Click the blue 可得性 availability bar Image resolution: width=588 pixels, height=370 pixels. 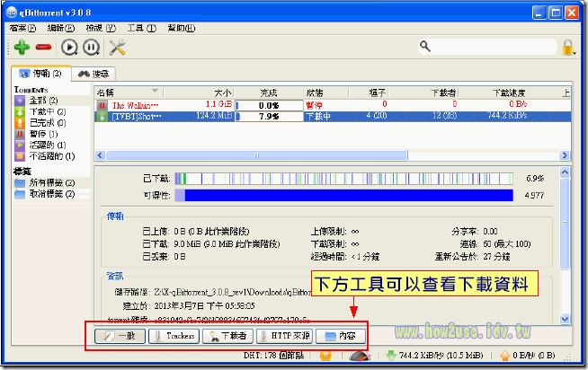pyautogui.click(x=343, y=195)
